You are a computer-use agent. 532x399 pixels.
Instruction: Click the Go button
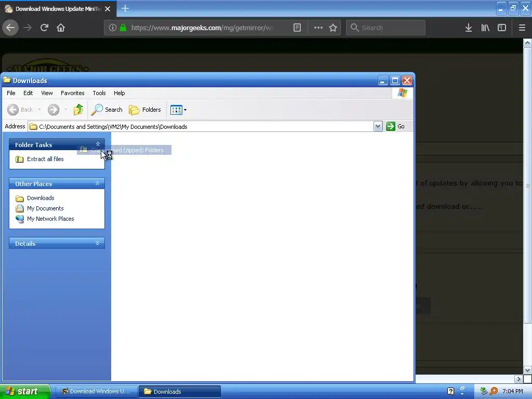point(395,127)
